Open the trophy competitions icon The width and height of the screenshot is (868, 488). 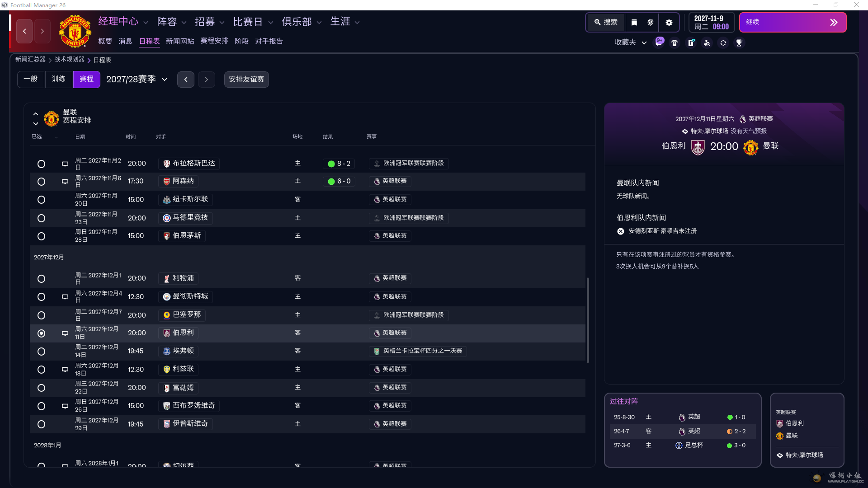coord(740,42)
